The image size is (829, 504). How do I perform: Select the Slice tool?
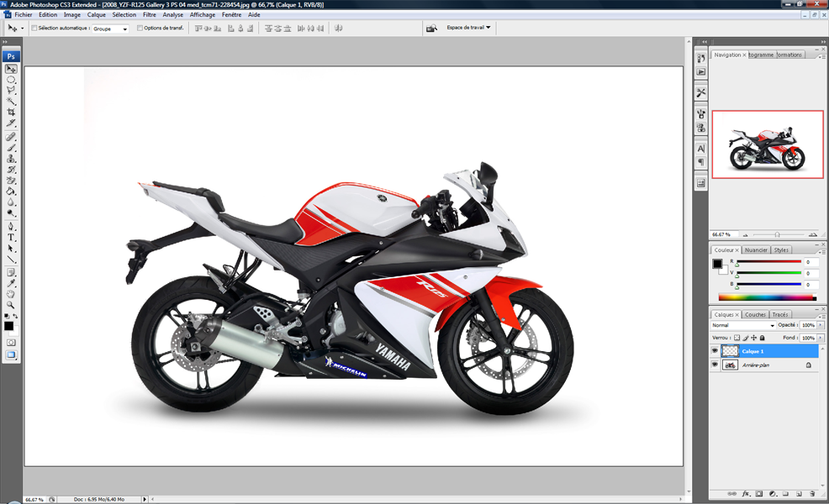(11, 123)
